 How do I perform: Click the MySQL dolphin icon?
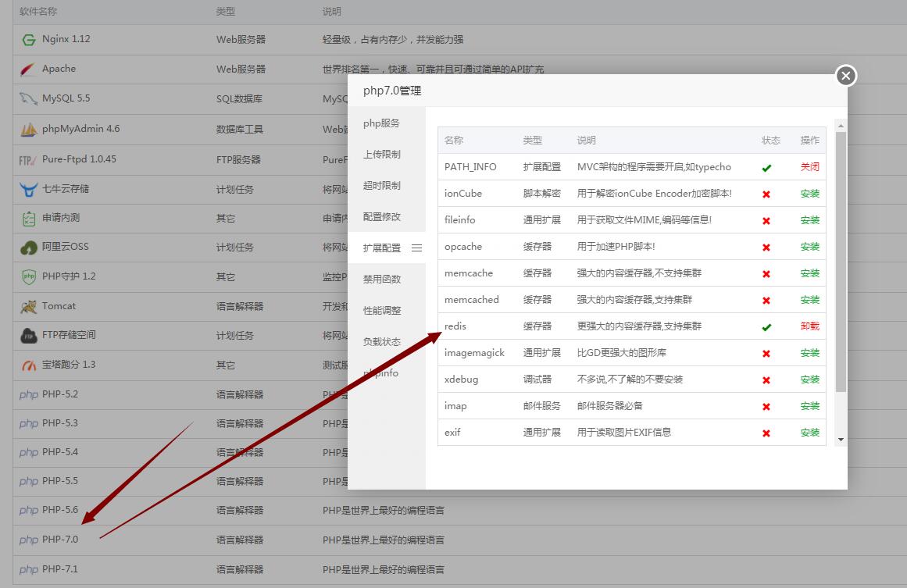pos(28,99)
